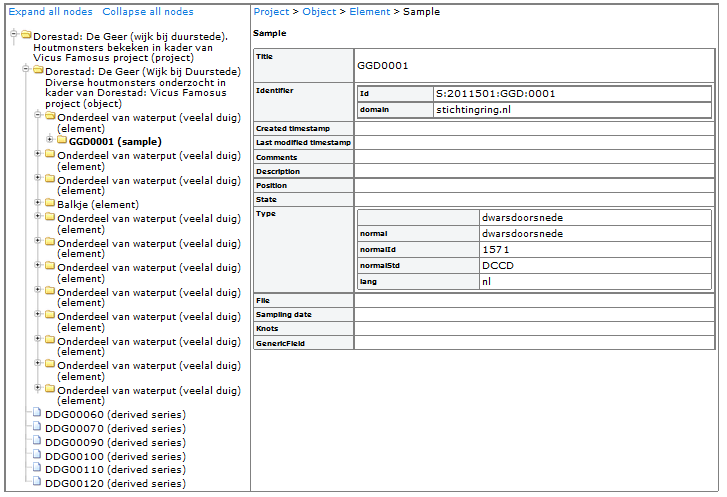
Task: Click the 'Collapse all nodes' link
Action: click(x=148, y=12)
